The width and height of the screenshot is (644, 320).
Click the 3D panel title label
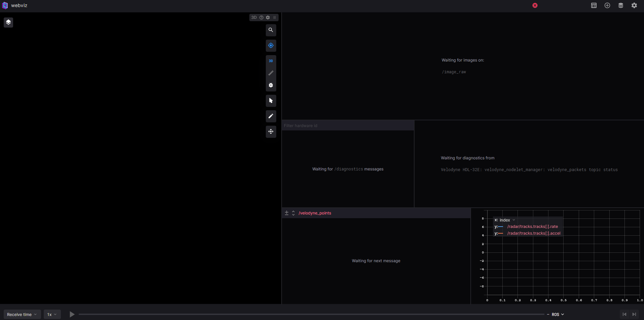(254, 17)
